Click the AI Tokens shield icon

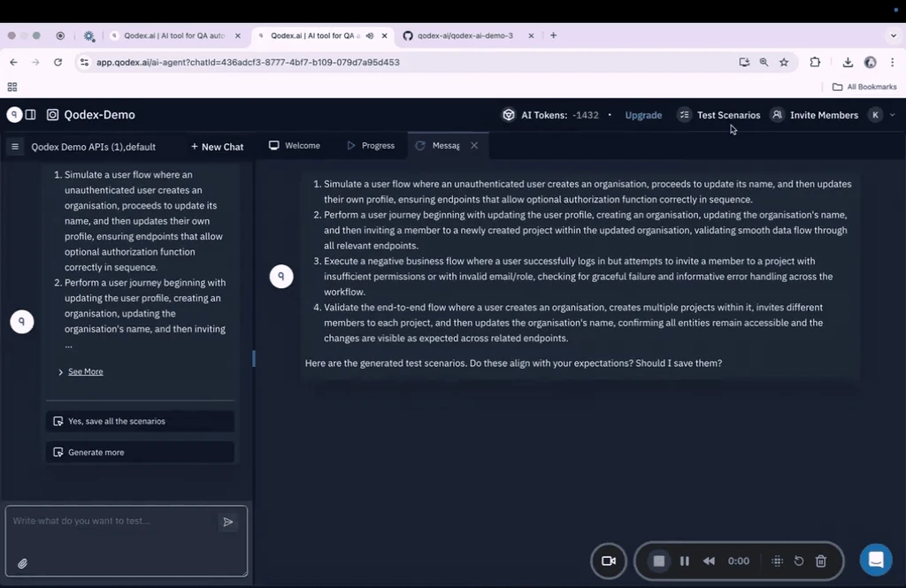click(x=509, y=114)
